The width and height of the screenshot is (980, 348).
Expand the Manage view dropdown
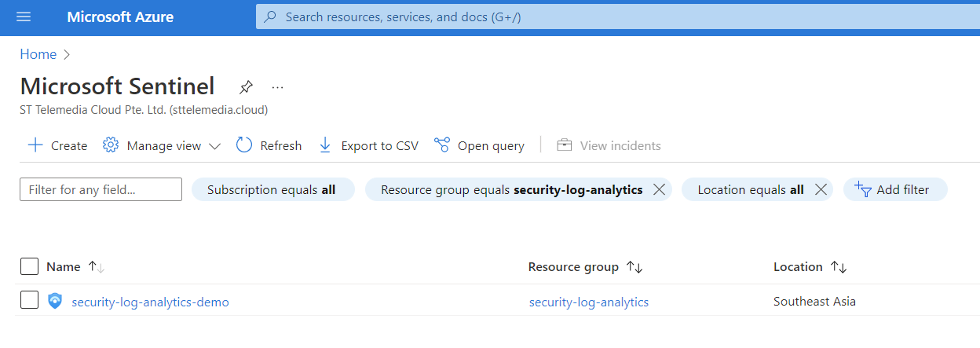pos(163,145)
